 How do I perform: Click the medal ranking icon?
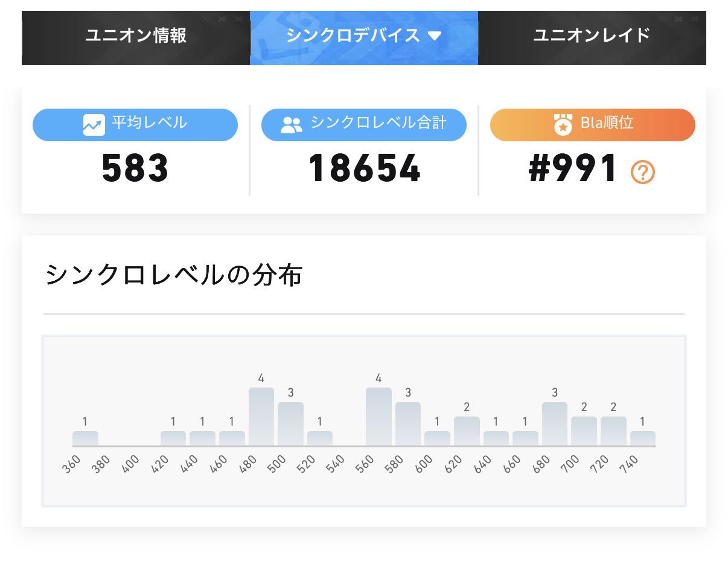tap(563, 124)
